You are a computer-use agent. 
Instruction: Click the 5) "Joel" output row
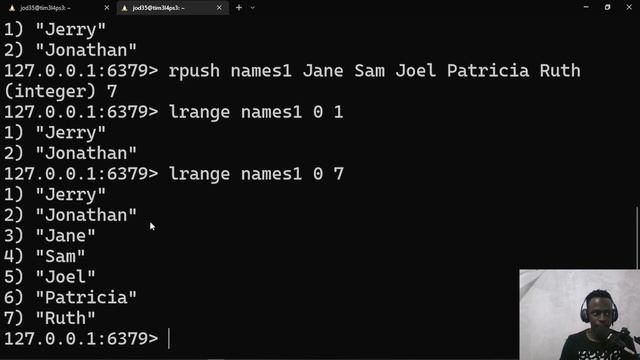point(50,277)
